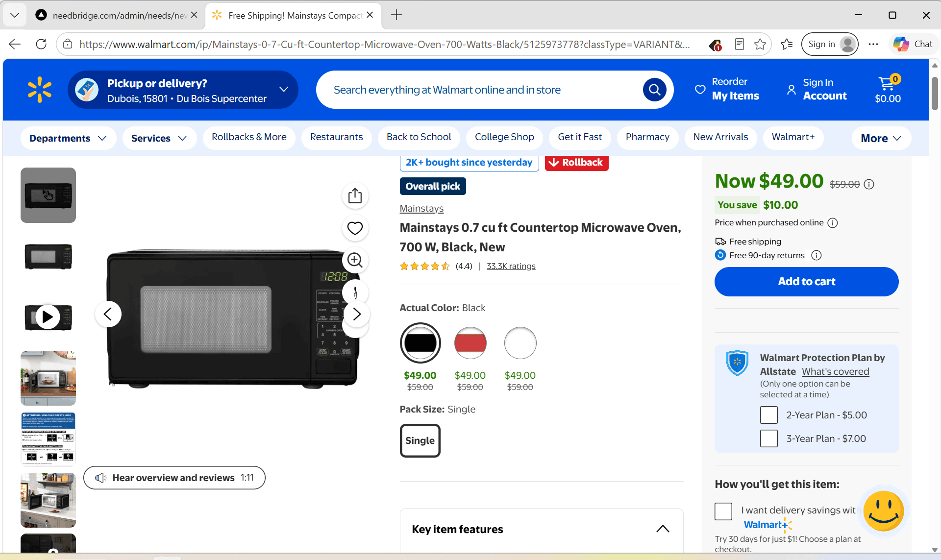Collapse the Key item features section
Image resolution: width=941 pixels, height=560 pixels.
[663, 529]
